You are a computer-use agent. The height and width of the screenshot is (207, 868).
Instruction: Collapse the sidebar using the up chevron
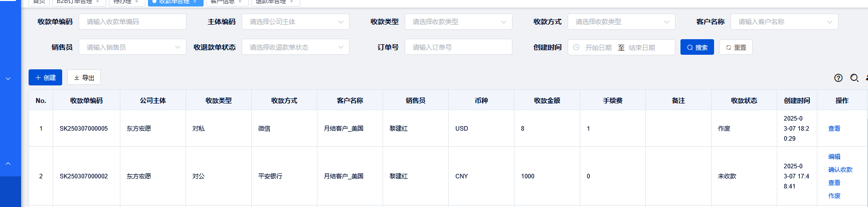[8, 164]
